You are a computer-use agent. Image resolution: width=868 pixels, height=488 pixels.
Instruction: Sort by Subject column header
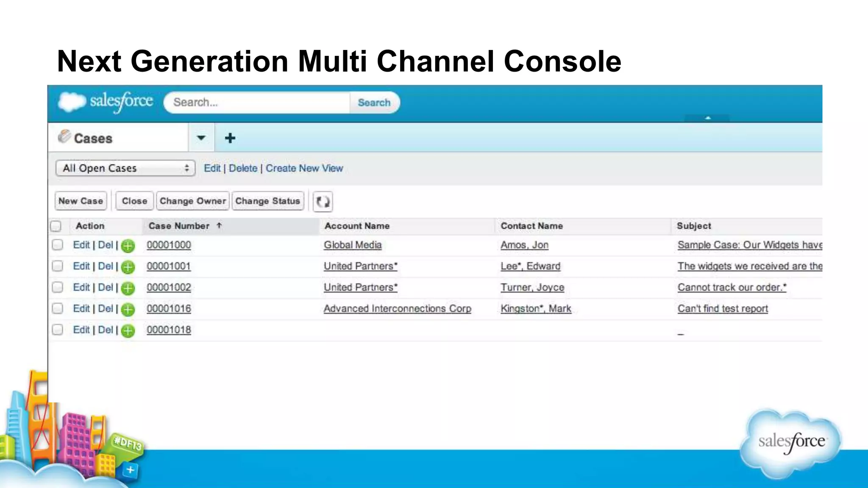pyautogui.click(x=694, y=226)
